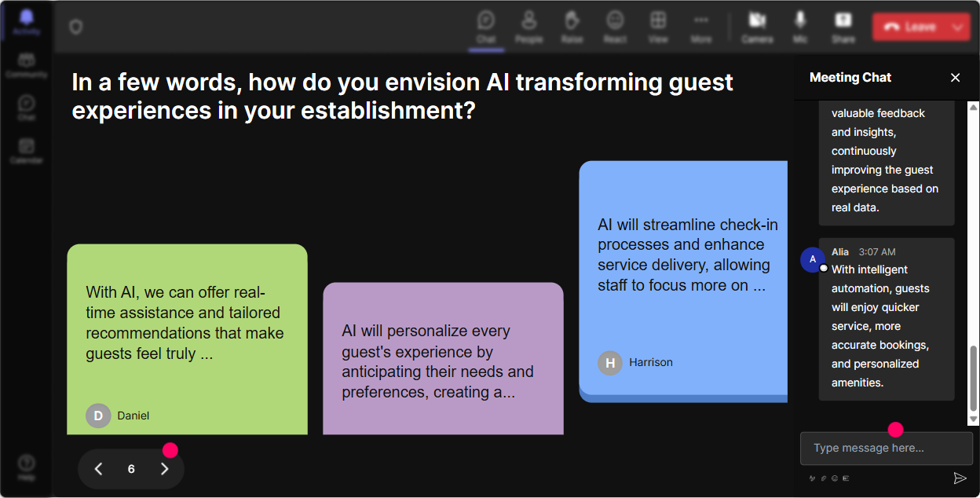Viewport: 980px width, 498px height.
Task: Click Daniel's avatar on the green card
Action: [98, 416]
